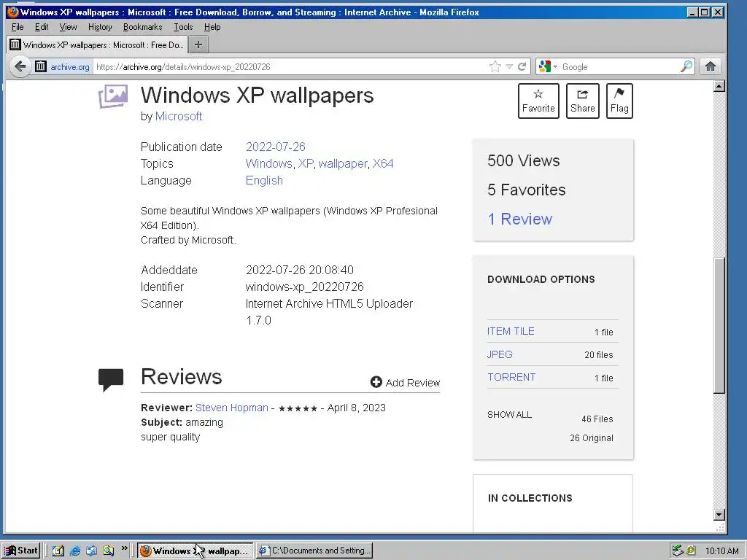Click the scrollbar down arrow
Image resolution: width=747 pixels, height=560 pixels.
[x=719, y=515]
